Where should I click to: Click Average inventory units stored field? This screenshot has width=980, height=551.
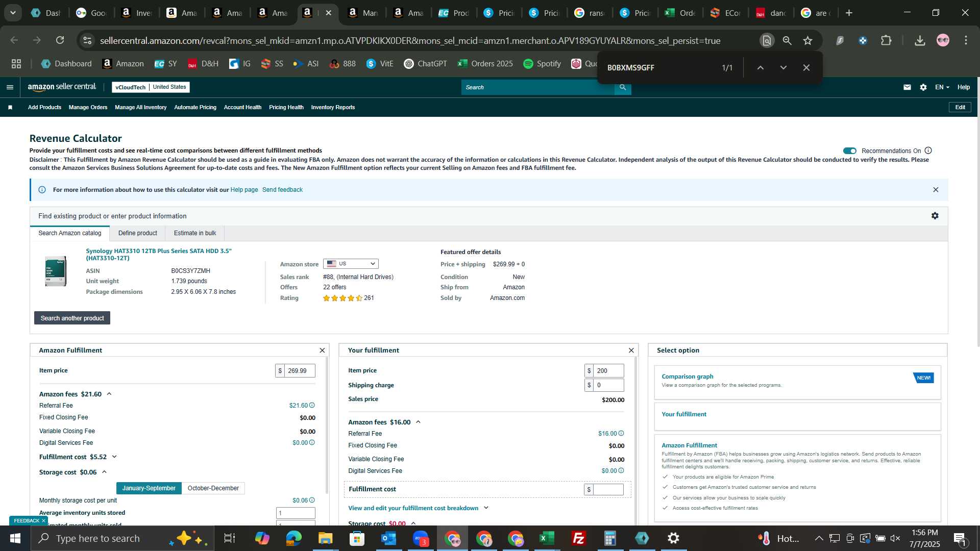coord(296,513)
